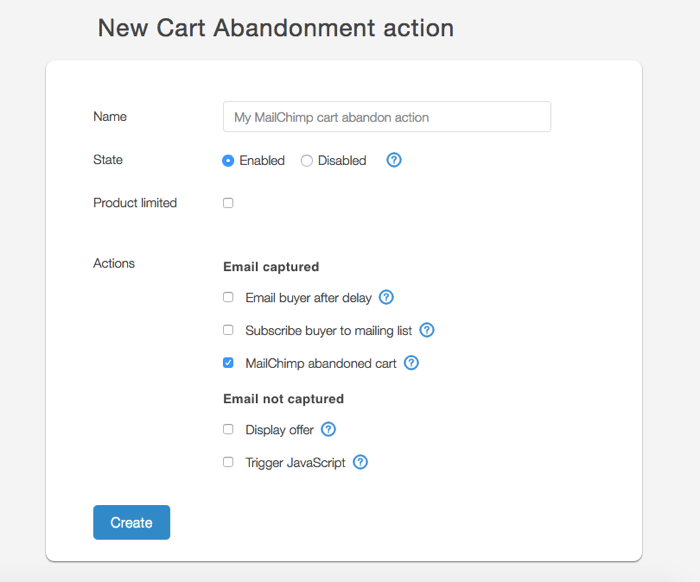Image resolution: width=700 pixels, height=582 pixels.
Task: Check Subscribe buyer to mailing list
Action: coord(228,330)
